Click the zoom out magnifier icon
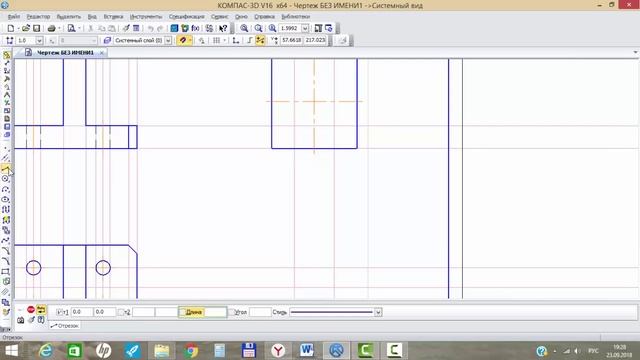This screenshot has height=360, width=640. (258, 28)
